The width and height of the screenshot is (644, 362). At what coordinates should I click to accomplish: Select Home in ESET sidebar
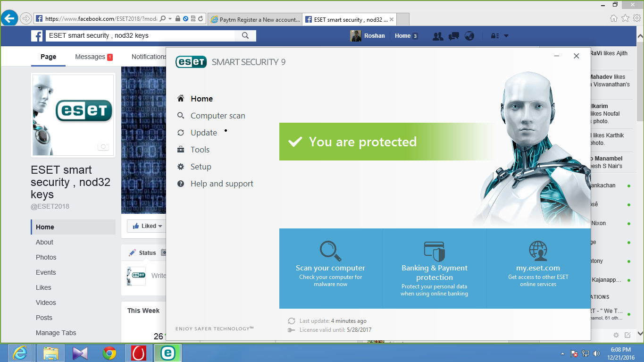[201, 99]
